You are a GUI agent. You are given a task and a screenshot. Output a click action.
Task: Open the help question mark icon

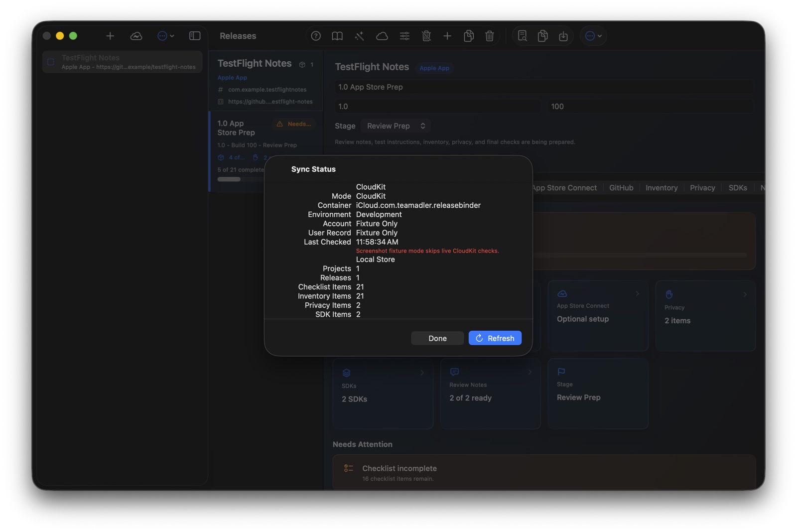click(x=316, y=36)
